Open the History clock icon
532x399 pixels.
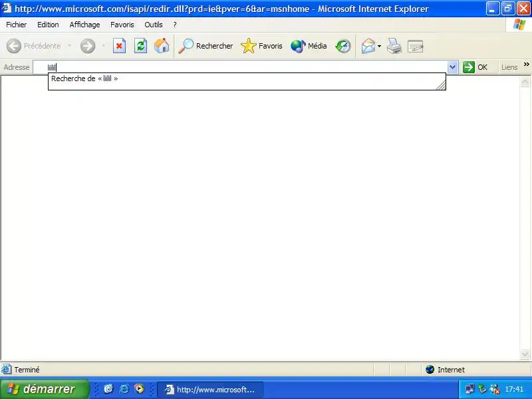click(x=343, y=46)
